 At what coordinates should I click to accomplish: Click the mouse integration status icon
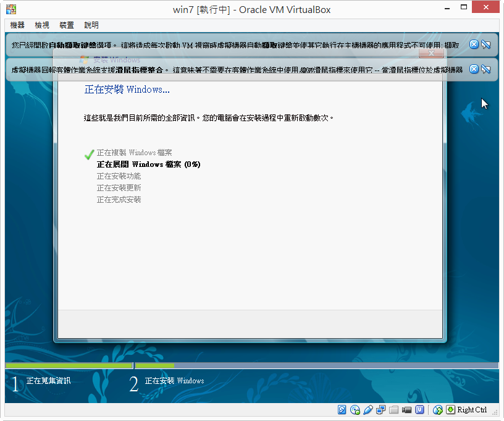(x=438, y=409)
